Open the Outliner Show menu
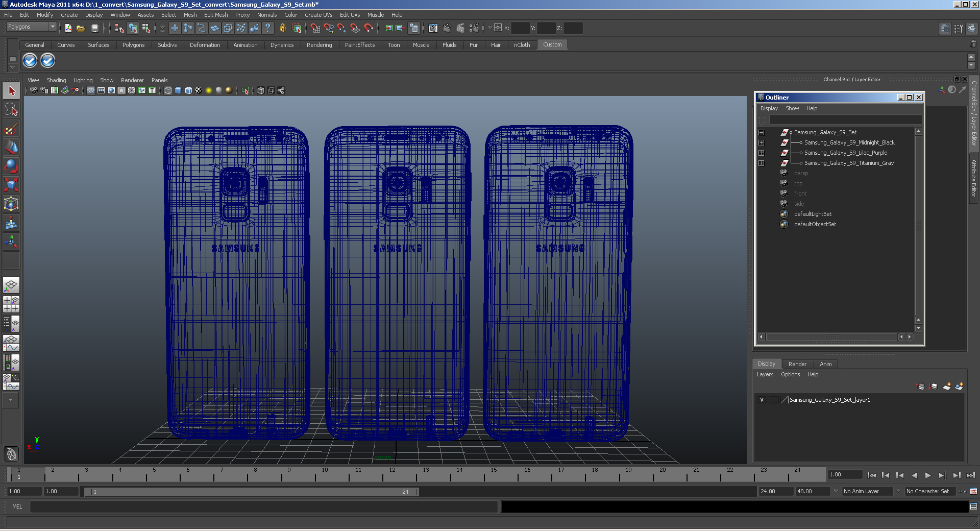The image size is (980, 531). click(x=792, y=108)
